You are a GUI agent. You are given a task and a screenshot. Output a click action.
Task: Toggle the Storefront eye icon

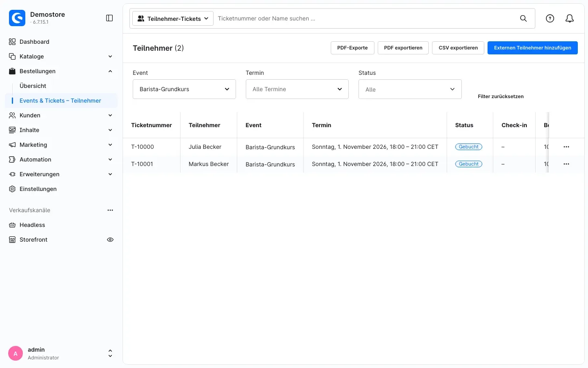tap(110, 240)
